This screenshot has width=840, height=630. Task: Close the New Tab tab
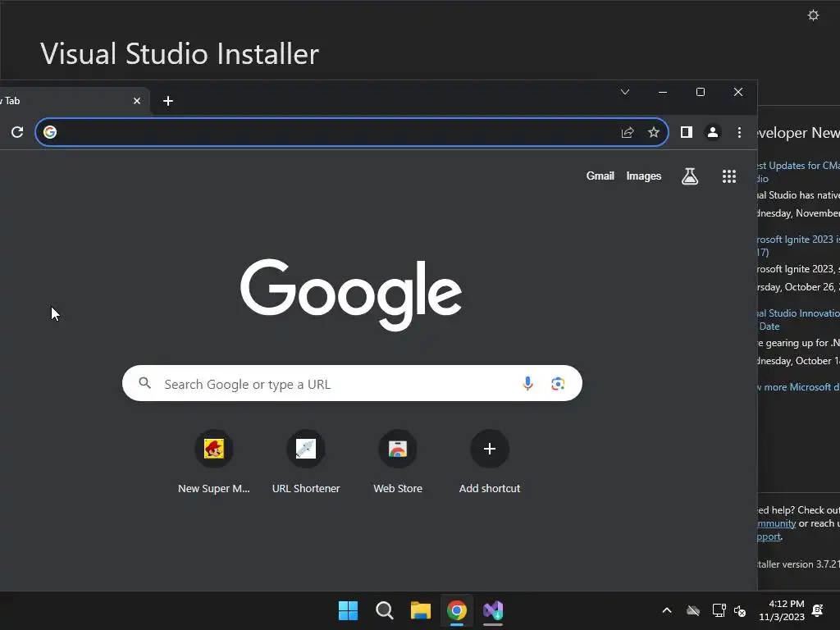point(137,101)
